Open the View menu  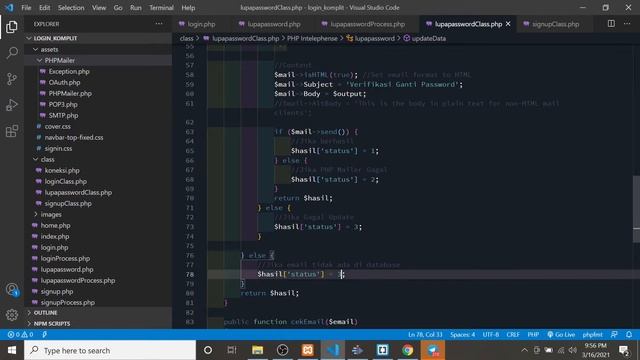pos(99,8)
